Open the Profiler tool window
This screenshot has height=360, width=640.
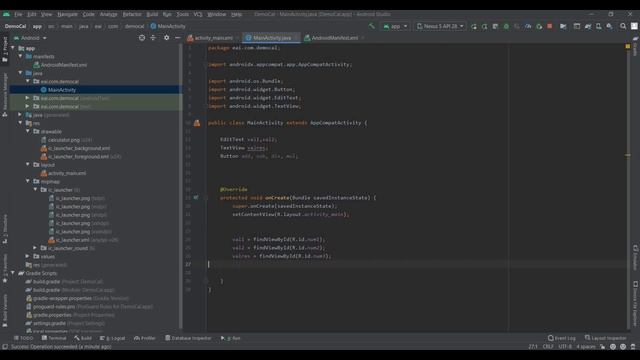click(x=144, y=338)
